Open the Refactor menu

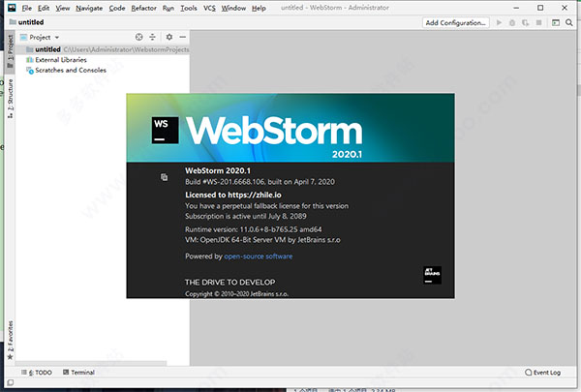[x=143, y=8]
